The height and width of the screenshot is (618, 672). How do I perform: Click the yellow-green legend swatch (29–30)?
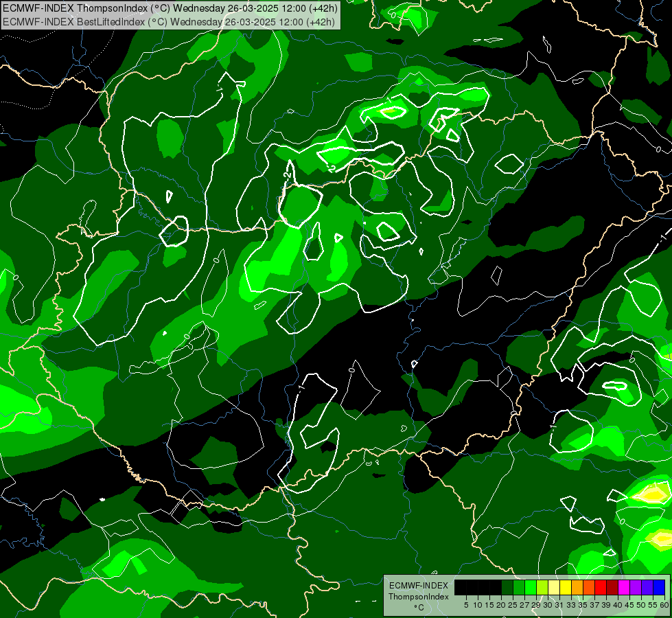542,587
